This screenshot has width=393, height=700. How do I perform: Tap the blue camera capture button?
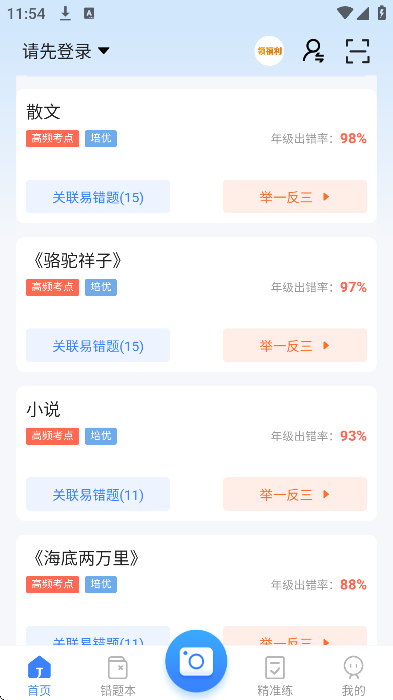pyautogui.click(x=196, y=661)
